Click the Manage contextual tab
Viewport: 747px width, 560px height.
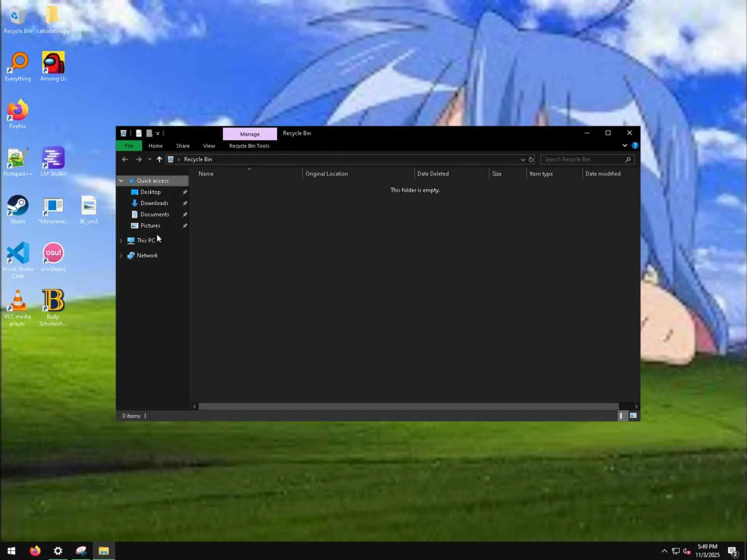250,134
